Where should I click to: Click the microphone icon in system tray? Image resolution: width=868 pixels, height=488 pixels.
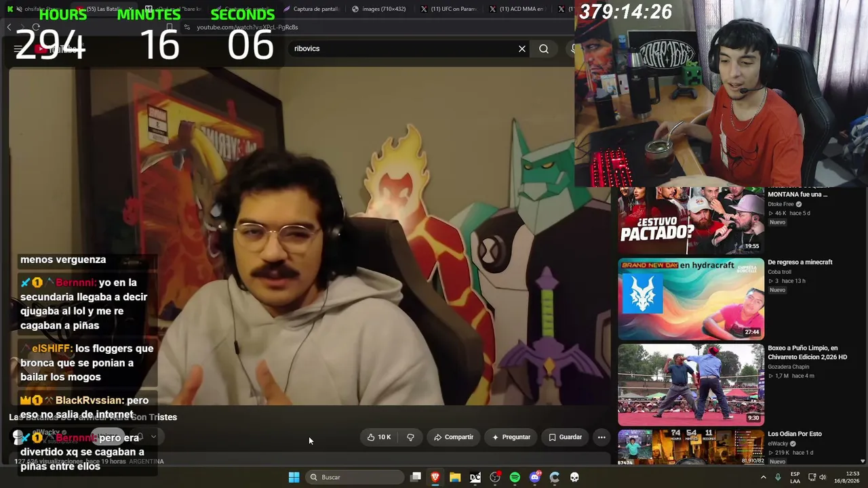778,477
